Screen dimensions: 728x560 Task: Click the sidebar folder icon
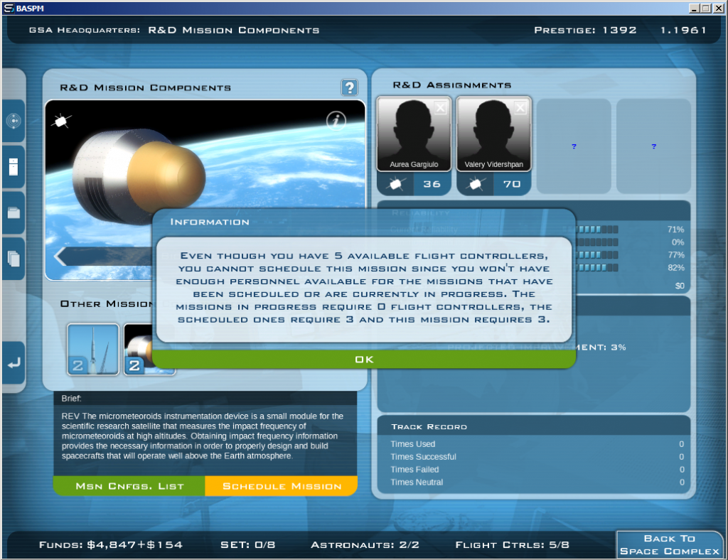pos(14,213)
